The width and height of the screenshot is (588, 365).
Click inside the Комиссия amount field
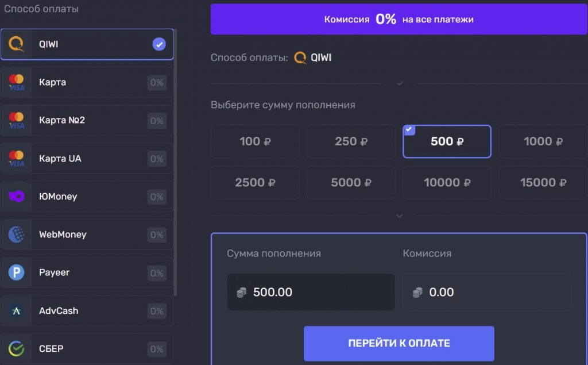coord(487,292)
